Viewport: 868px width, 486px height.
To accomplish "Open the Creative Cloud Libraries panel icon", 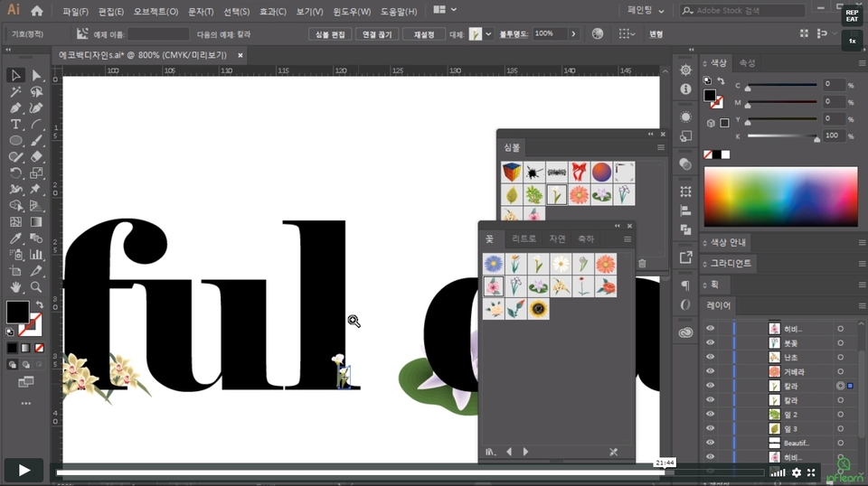I will pyautogui.click(x=686, y=332).
